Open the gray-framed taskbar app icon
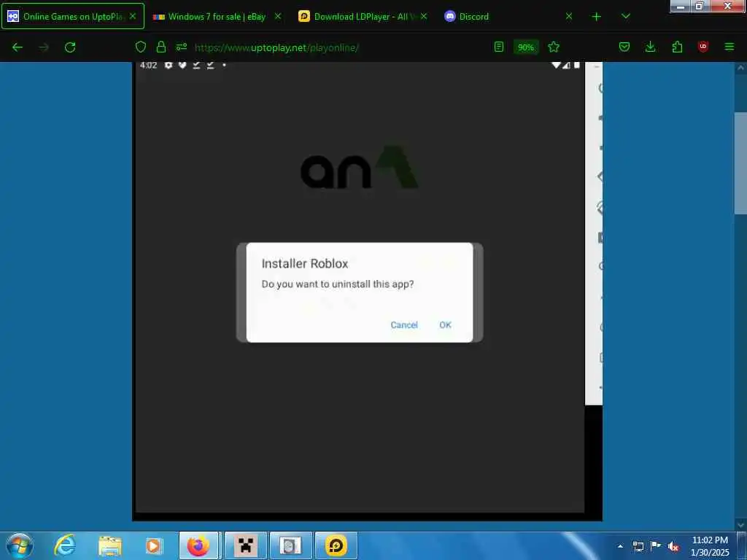The height and width of the screenshot is (560, 747). [x=290, y=545]
